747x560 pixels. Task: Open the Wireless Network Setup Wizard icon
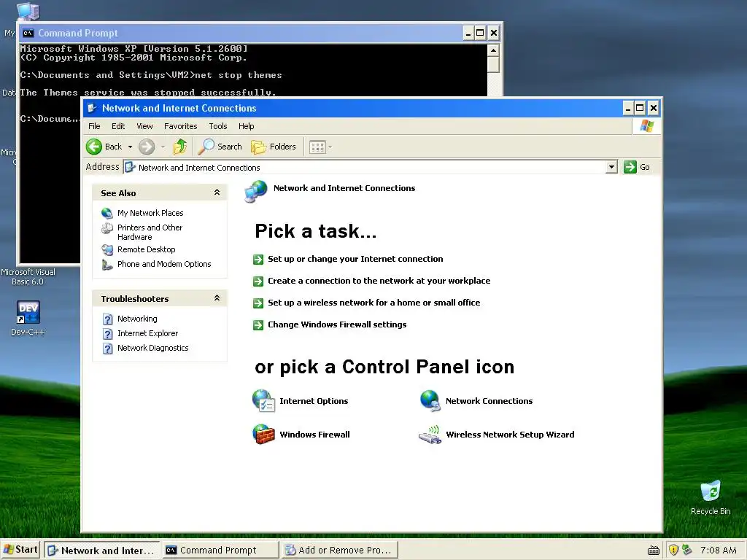click(x=430, y=435)
